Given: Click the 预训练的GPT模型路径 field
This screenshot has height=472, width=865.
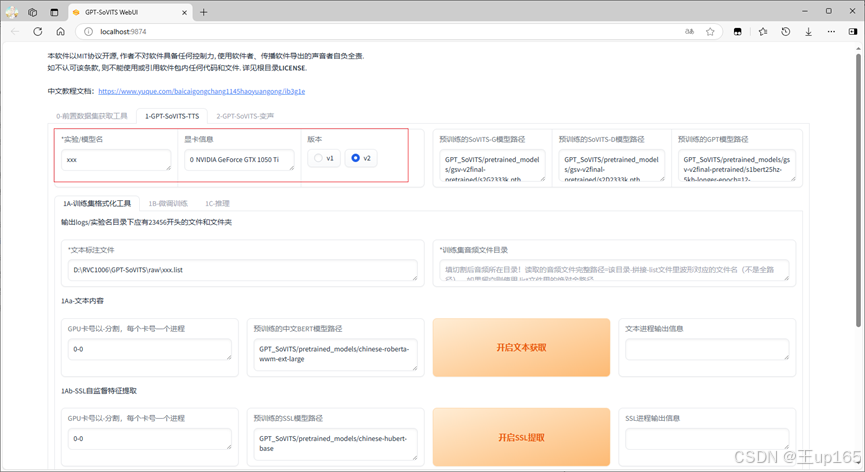Looking at the screenshot, I should tap(736, 165).
